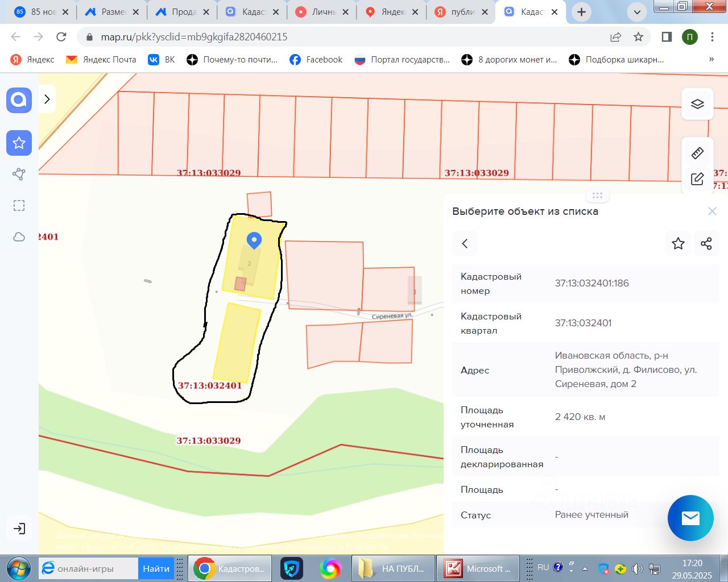Open favorites star in left sidebar
This screenshot has height=582, width=728.
(x=19, y=143)
